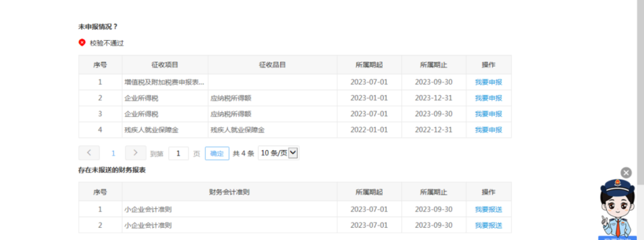Click the 所属期起 header in declarations table
The height and width of the screenshot is (240, 644).
[x=369, y=65]
